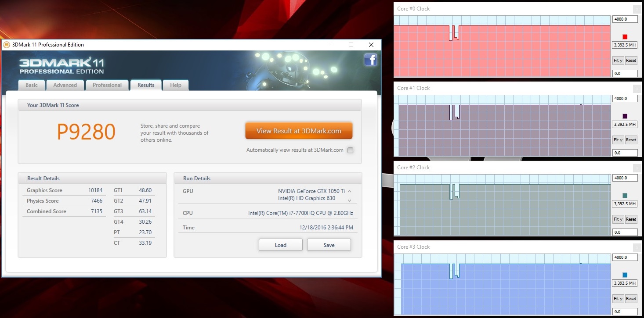This screenshot has width=644, height=318.
Task: Click the GT3 result 63.14
Action: [145, 211]
